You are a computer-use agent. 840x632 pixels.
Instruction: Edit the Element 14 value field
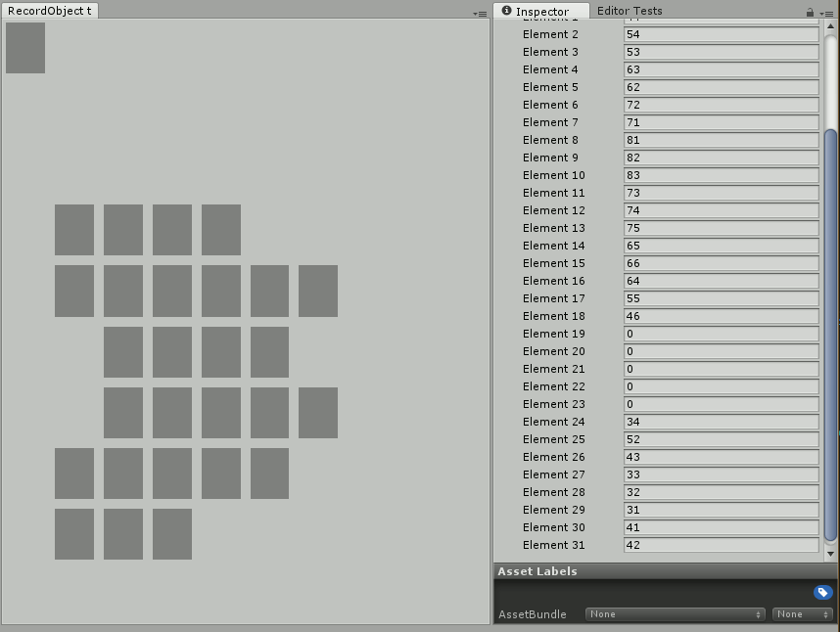(x=722, y=247)
